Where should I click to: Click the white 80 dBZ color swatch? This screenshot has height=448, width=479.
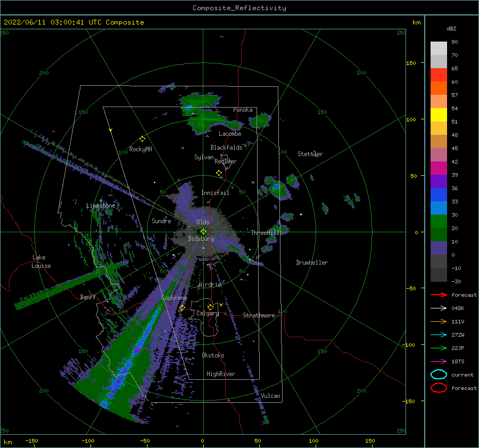pyautogui.click(x=439, y=48)
